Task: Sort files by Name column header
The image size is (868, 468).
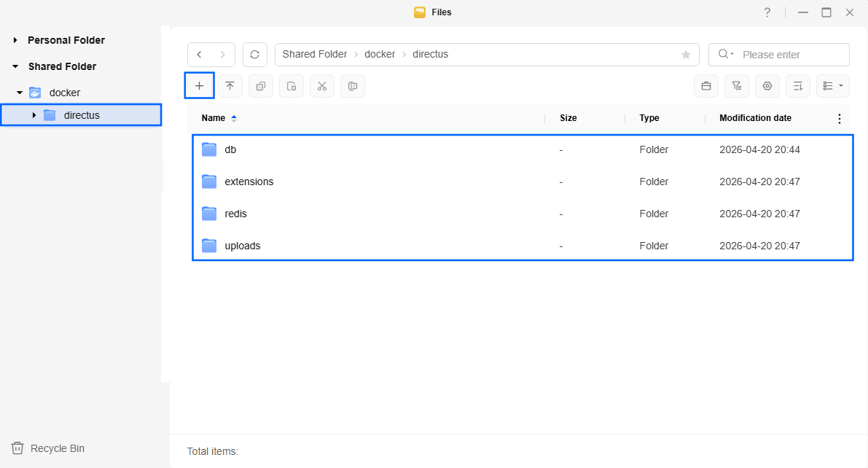Action: click(x=214, y=118)
